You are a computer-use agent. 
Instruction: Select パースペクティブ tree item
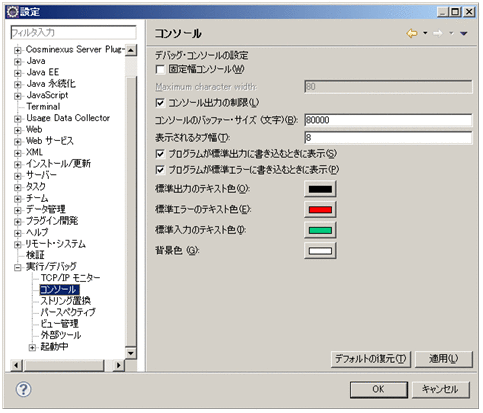coord(68,312)
